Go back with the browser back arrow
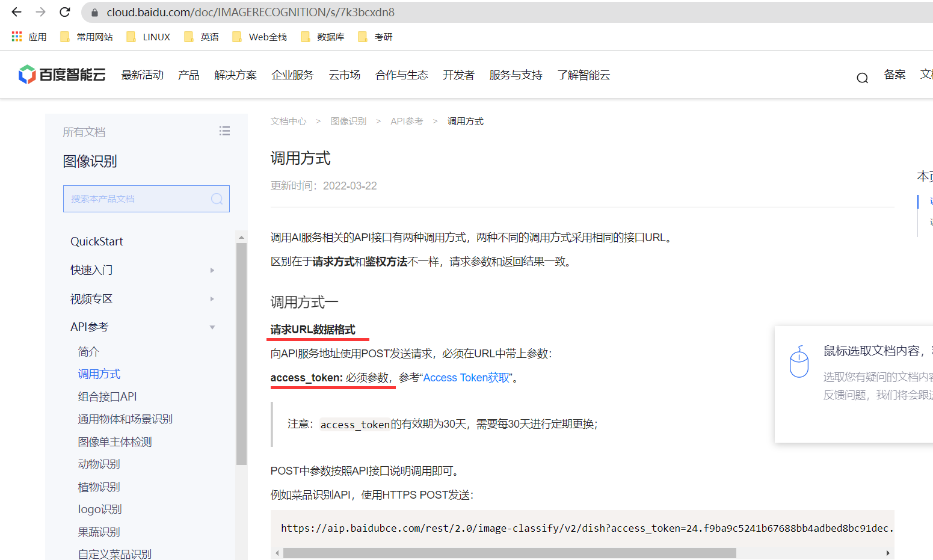This screenshot has height=560, width=933. [x=16, y=12]
